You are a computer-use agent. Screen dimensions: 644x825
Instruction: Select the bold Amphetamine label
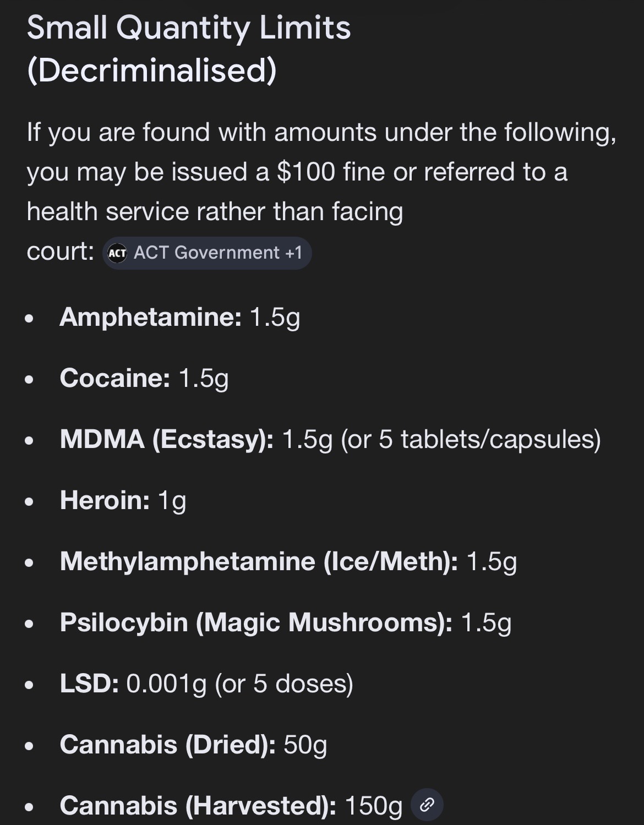[x=150, y=317]
